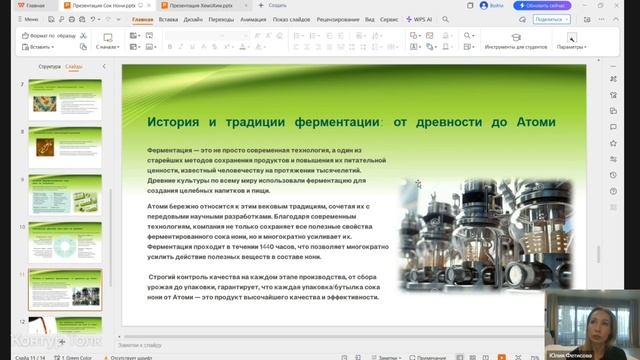Click the insert picture icon
Image resolution: width=640 pixels, height=360 pixels.
[x=430, y=36]
